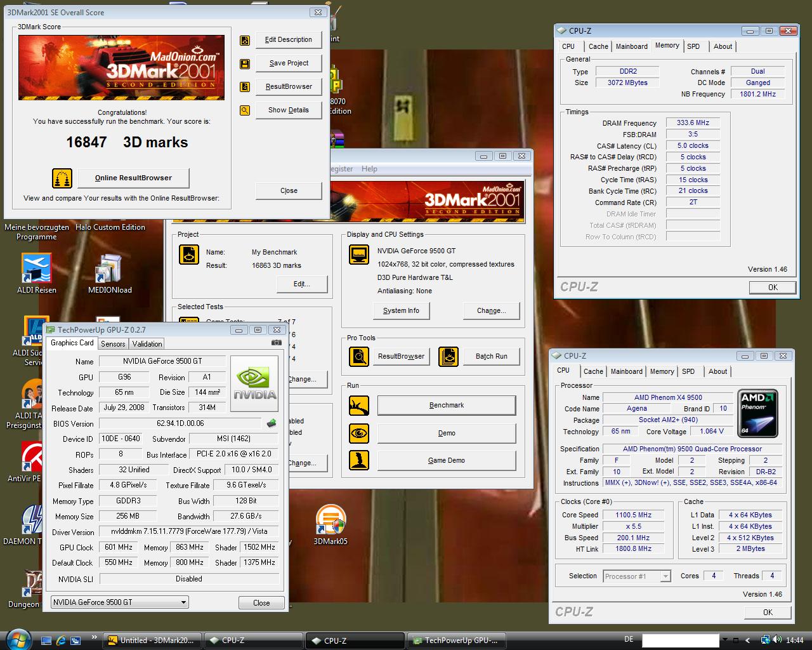Screen dimensions: 812x650
Task: Click the Display and CPU Settings monitor icon
Action: 359,255
